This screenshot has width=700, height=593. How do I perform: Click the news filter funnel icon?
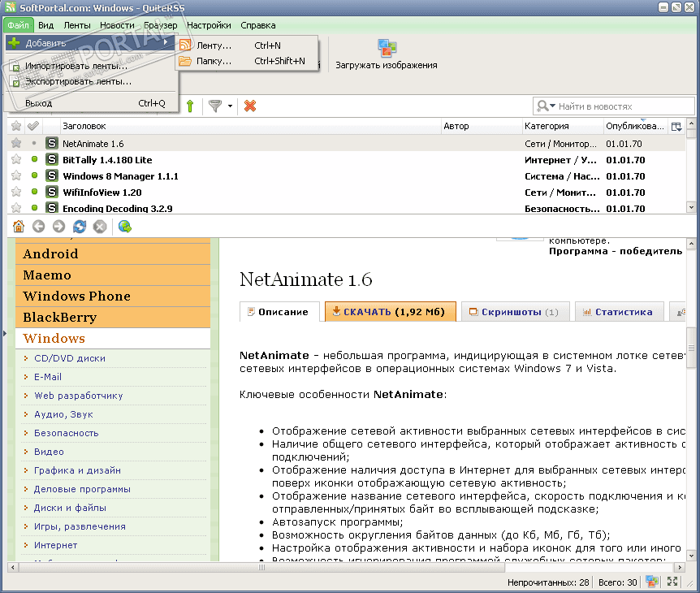click(x=215, y=106)
